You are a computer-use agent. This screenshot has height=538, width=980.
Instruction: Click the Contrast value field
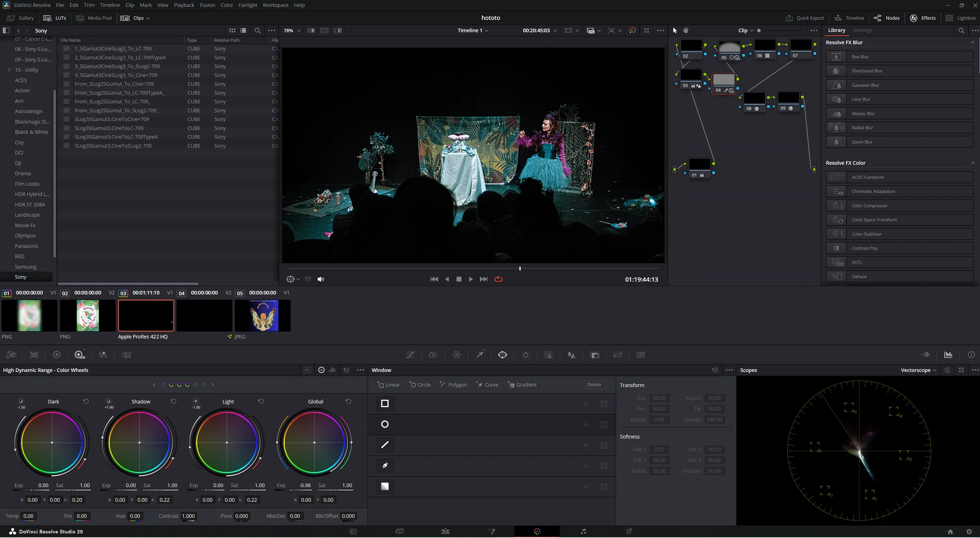[188, 516]
